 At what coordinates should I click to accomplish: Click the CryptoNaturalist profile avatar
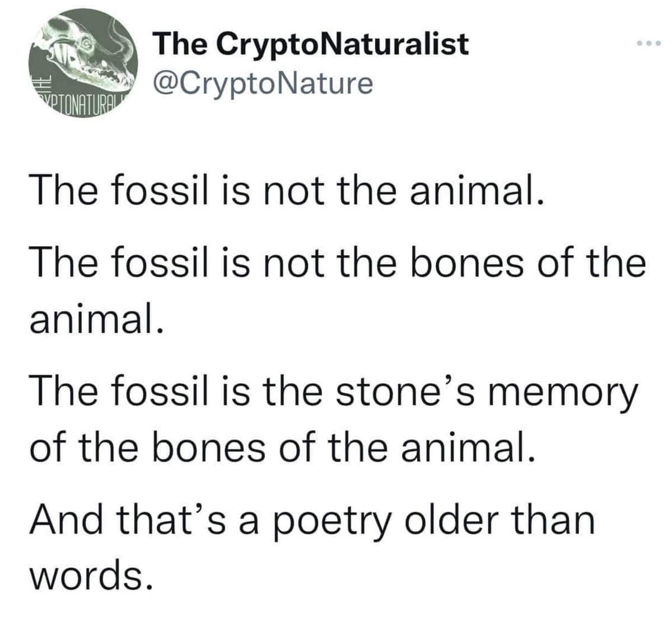click(84, 65)
